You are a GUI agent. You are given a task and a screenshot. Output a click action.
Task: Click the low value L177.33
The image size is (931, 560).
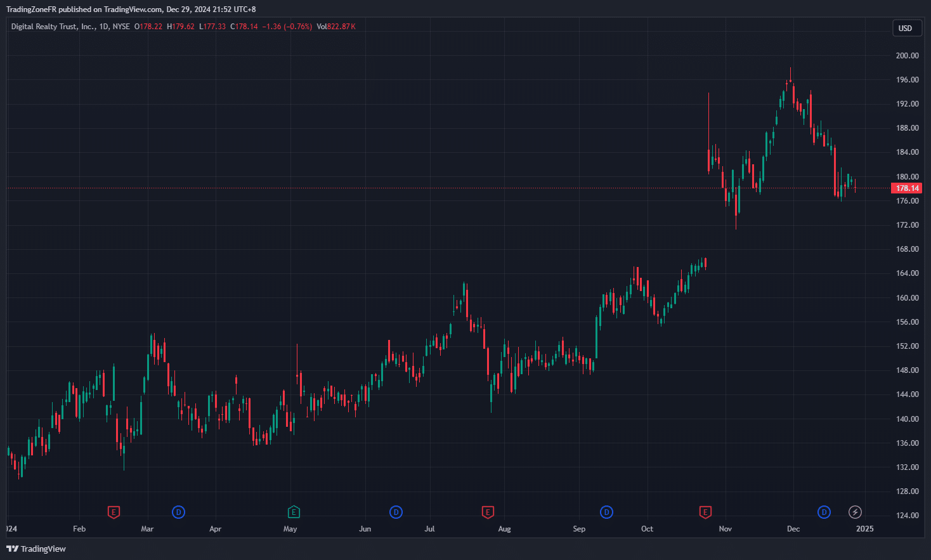tap(212, 27)
